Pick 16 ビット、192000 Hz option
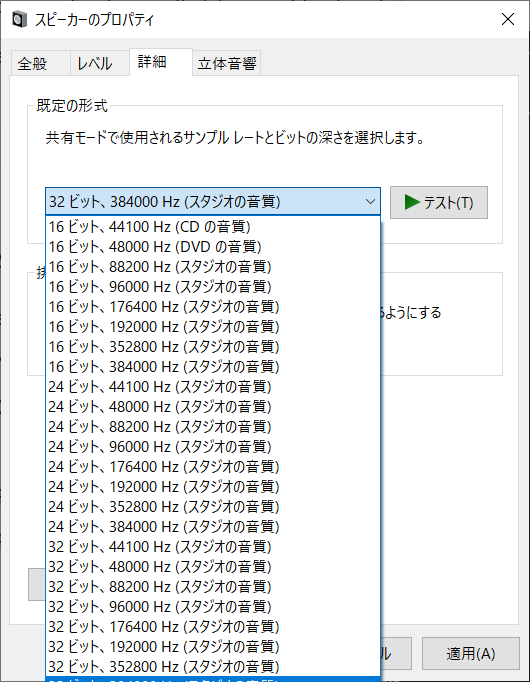Viewport: 530px width, 682px height. tap(213, 327)
